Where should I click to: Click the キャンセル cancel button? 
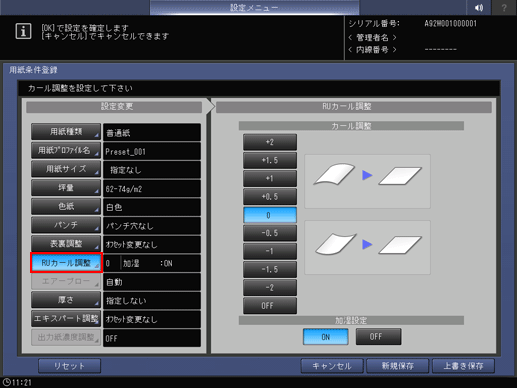click(332, 366)
